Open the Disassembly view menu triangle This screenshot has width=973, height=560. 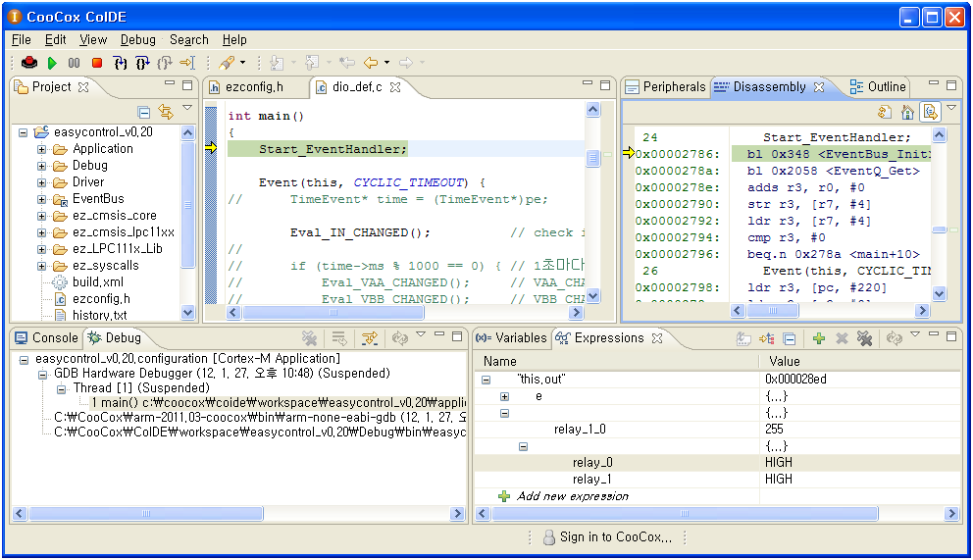click(x=951, y=109)
